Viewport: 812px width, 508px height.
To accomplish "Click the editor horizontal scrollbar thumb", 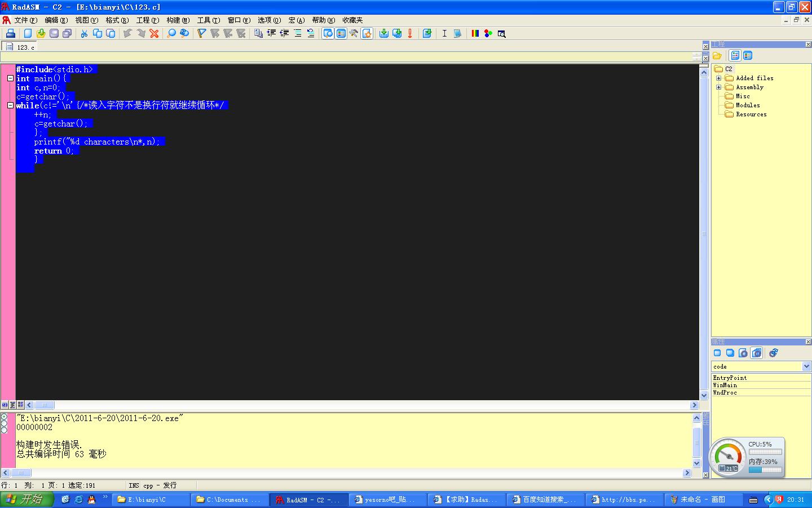I will click(45, 405).
